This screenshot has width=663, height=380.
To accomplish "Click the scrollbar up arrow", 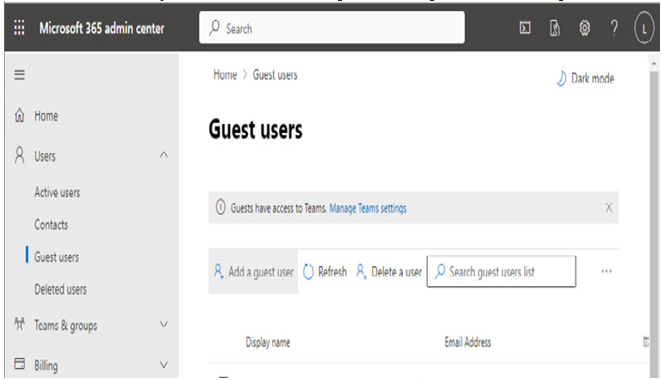I will (654, 64).
